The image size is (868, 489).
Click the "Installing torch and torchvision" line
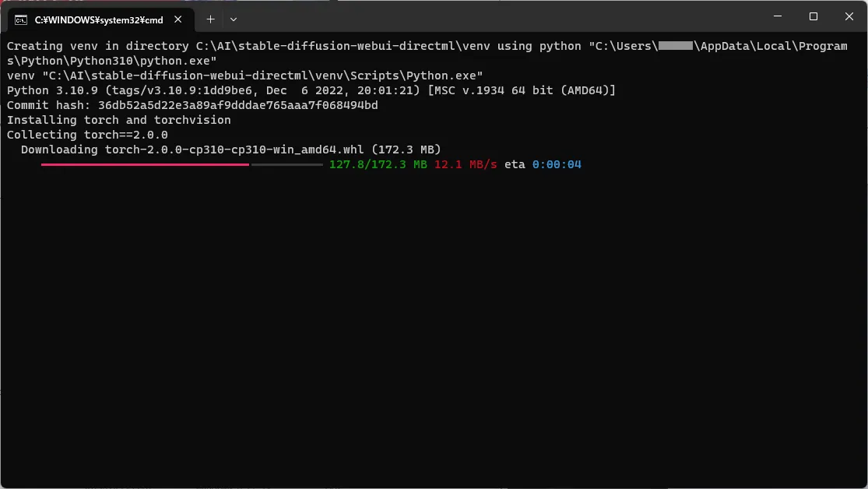119,120
